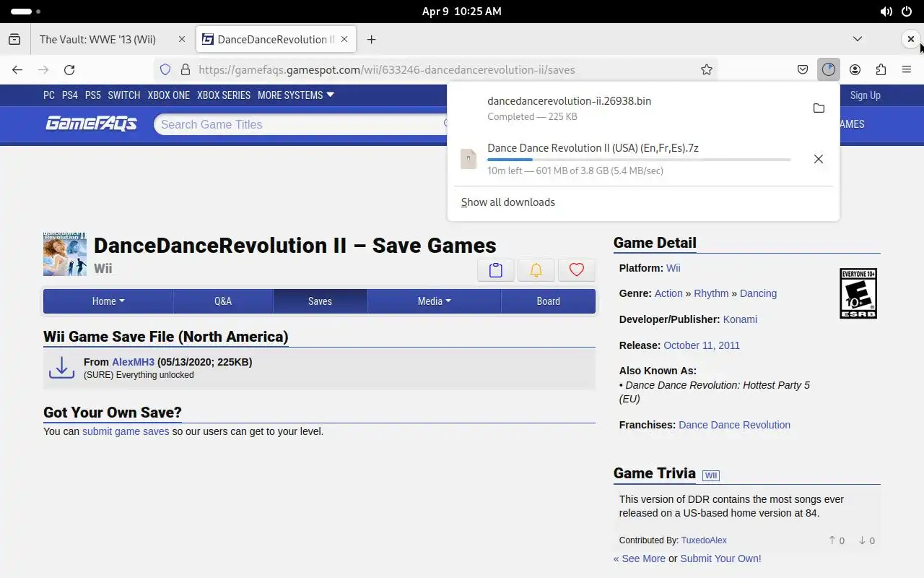The height and width of the screenshot is (578, 924).
Task: Open the tracking protection shield icon
Action: (x=165, y=70)
